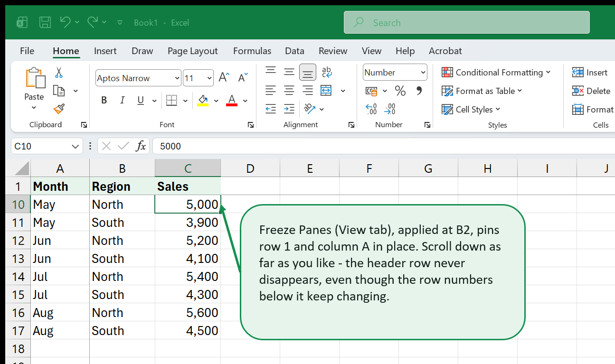
Task: Open Font settings dialog launcher
Action: coord(250,125)
